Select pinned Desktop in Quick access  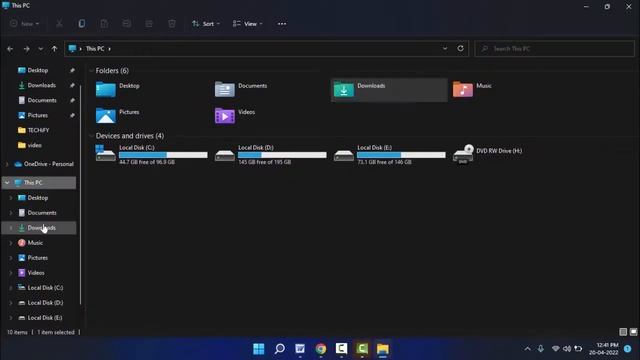coord(39,70)
